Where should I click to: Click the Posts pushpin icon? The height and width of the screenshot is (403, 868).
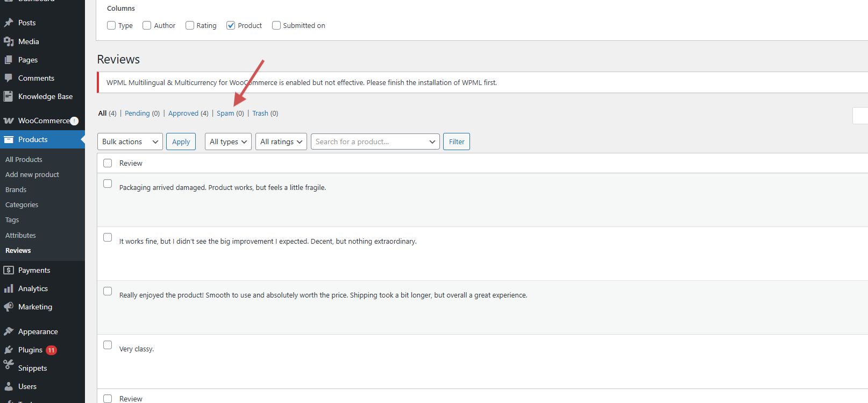[x=9, y=23]
